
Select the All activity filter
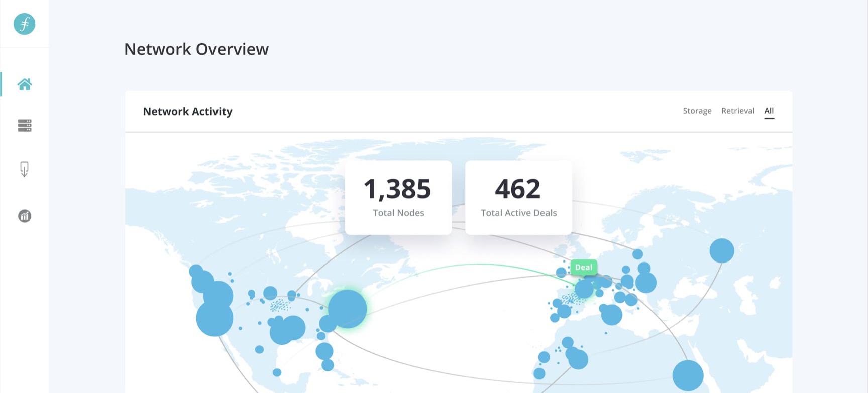[x=769, y=111]
